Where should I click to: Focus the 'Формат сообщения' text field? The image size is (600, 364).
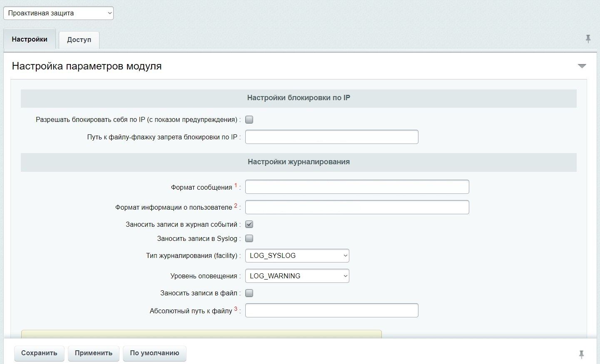pyautogui.click(x=357, y=187)
